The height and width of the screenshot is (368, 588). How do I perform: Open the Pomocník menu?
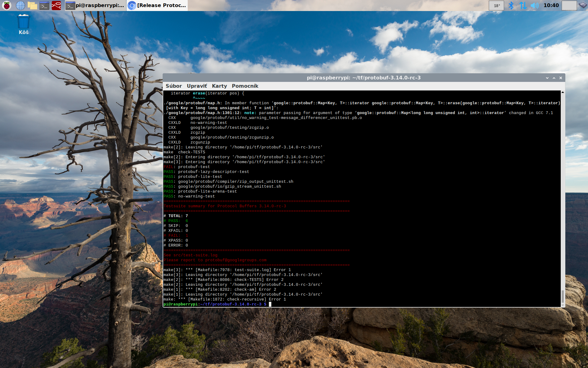pyautogui.click(x=245, y=86)
